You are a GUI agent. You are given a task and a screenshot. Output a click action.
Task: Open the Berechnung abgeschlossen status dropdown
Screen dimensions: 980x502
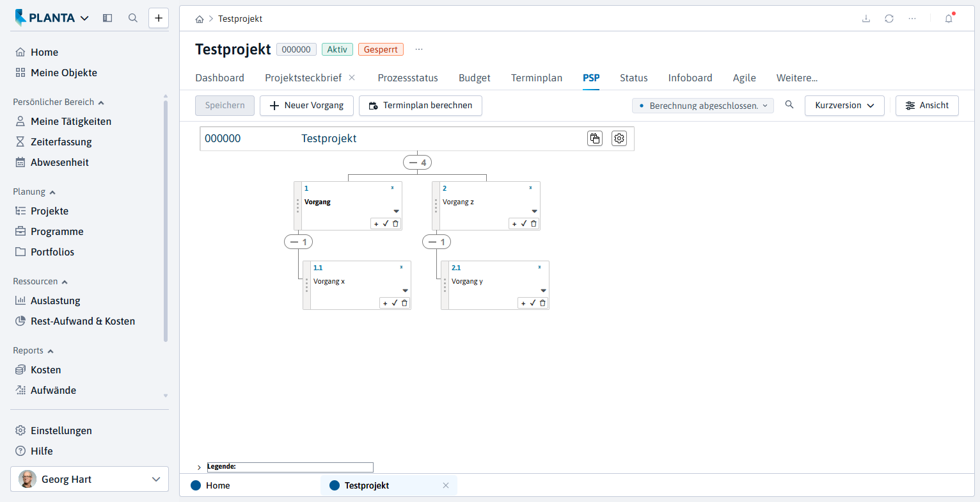703,106
